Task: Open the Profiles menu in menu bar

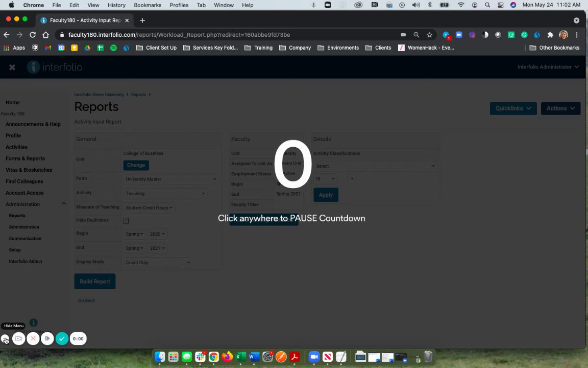Action: pos(179,5)
